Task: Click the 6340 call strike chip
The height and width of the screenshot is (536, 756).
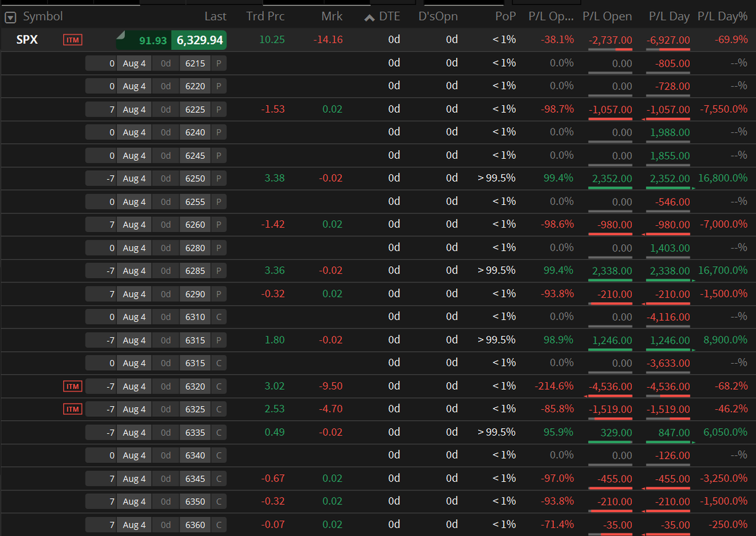Action: click(195, 455)
